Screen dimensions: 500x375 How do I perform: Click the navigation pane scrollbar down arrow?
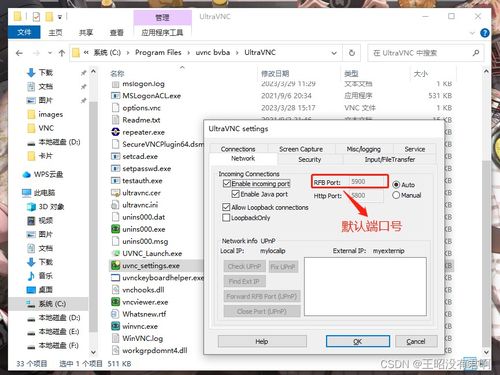tap(93, 352)
